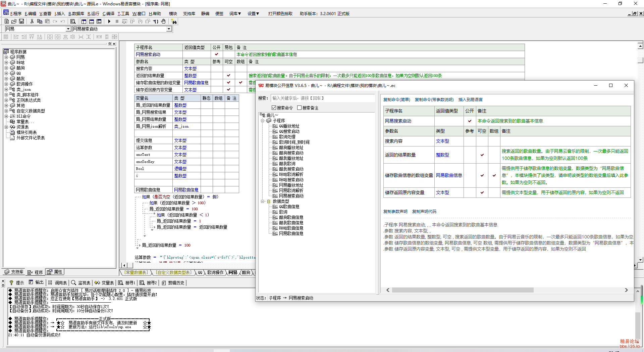Toggle the 搜索命令 checkbox

tap(274, 108)
